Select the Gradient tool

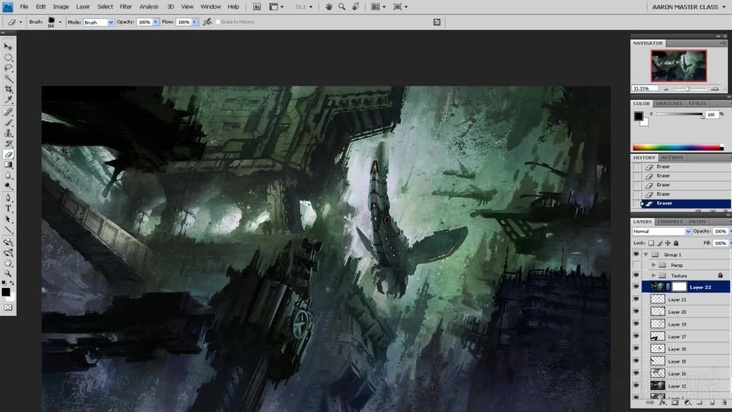click(8, 165)
